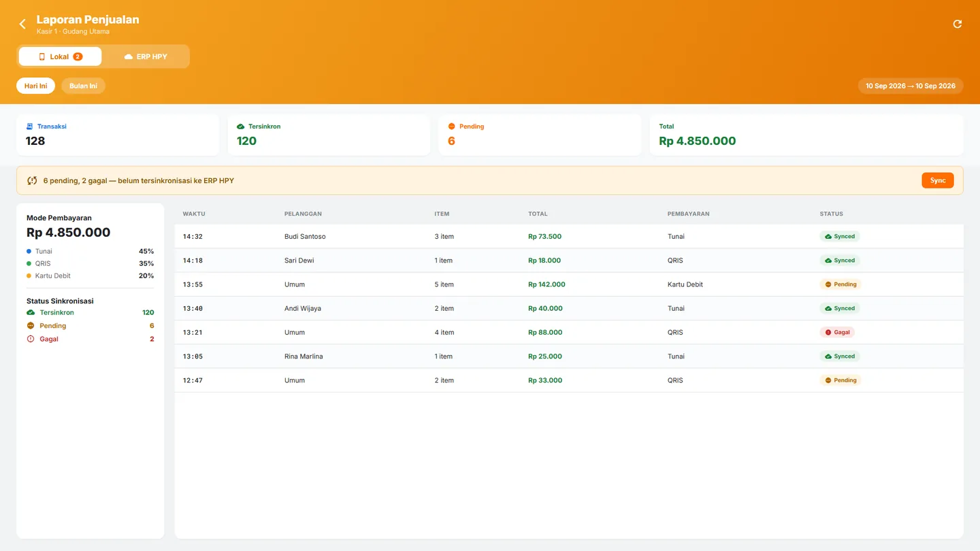The height and width of the screenshot is (551, 980).
Task: Click the Synced badge for Rina Marlina
Action: click(x=840, y=356)
